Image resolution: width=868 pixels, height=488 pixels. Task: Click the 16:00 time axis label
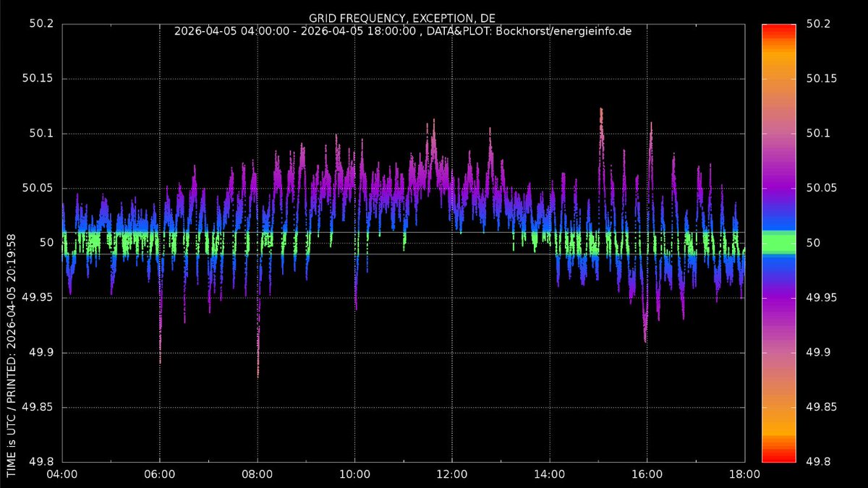pyautogui.click(x=647, y=475)
